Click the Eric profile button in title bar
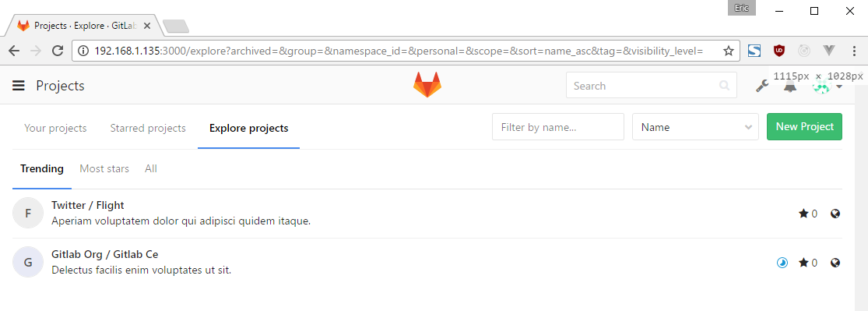 (742, 8)
